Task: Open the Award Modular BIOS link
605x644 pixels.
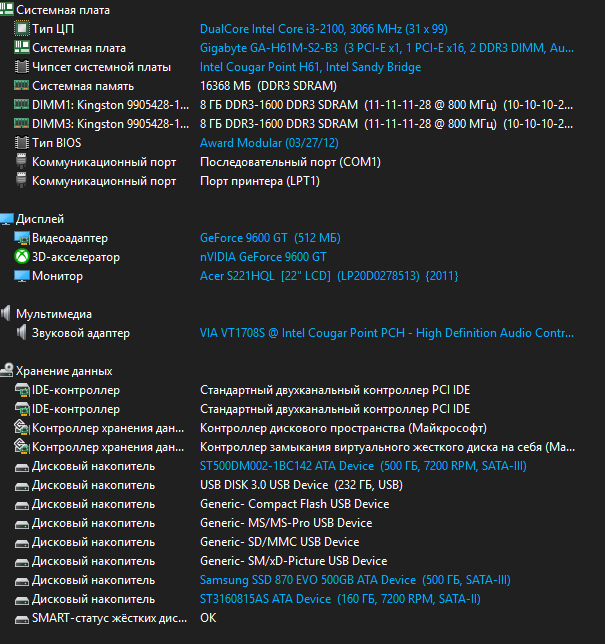Action: pyautogui.click(x=269, y=143)
